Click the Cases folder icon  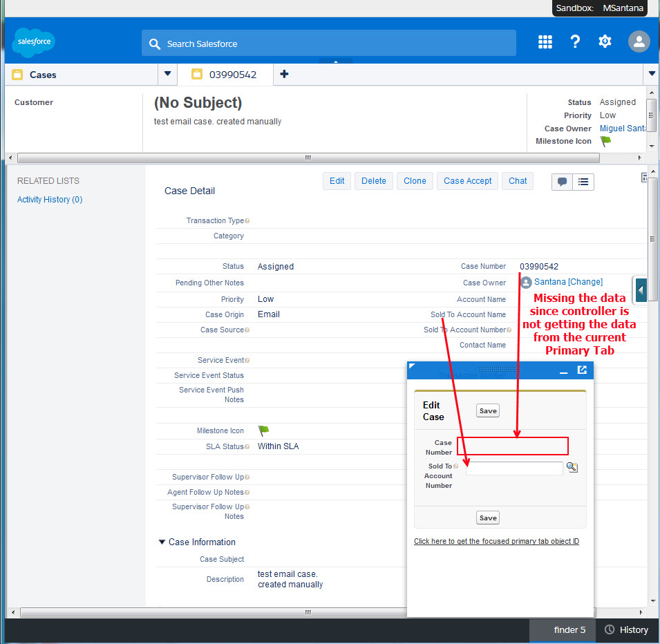tap(17, 75)
